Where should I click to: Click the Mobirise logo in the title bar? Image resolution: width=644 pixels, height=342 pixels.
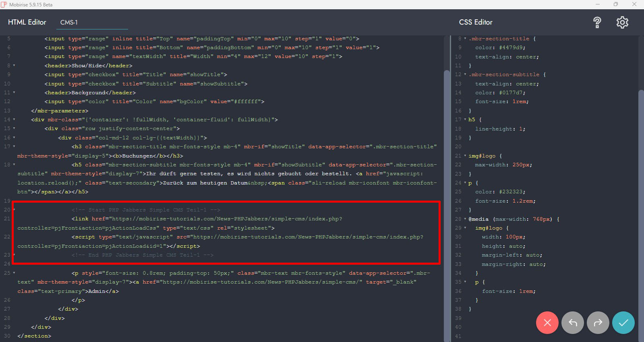(x=4, y=4)
